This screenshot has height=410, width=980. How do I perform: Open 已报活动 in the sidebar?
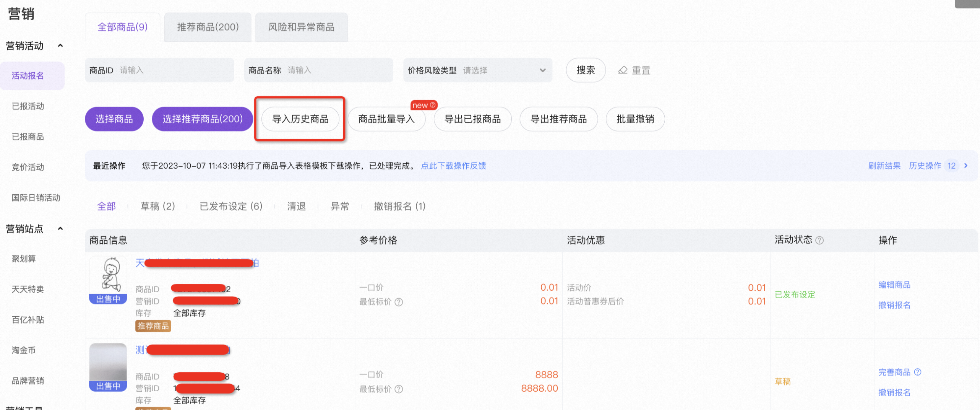pos(28,106)
